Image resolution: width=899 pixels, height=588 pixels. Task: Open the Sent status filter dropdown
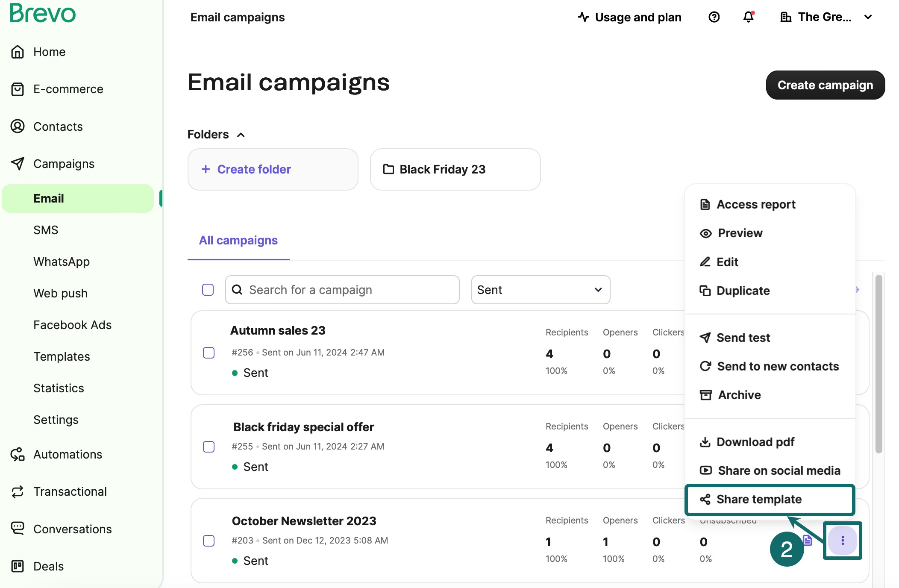[x=540, y=290]
